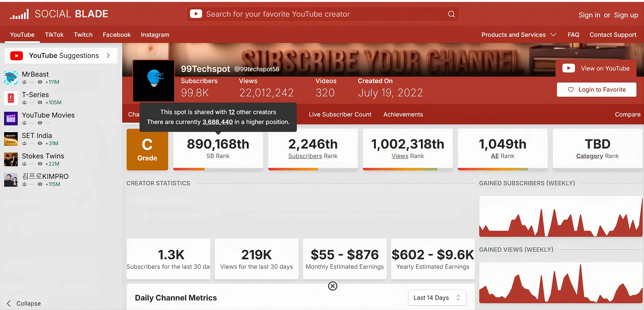The height and width of the screenshot is (310, 644).
Task: Open the FAQ link
Action: click(573, 35)
